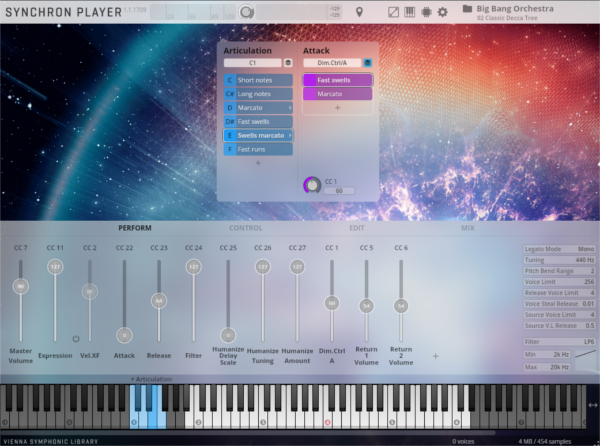Switch to the EDIT tab

357,228
